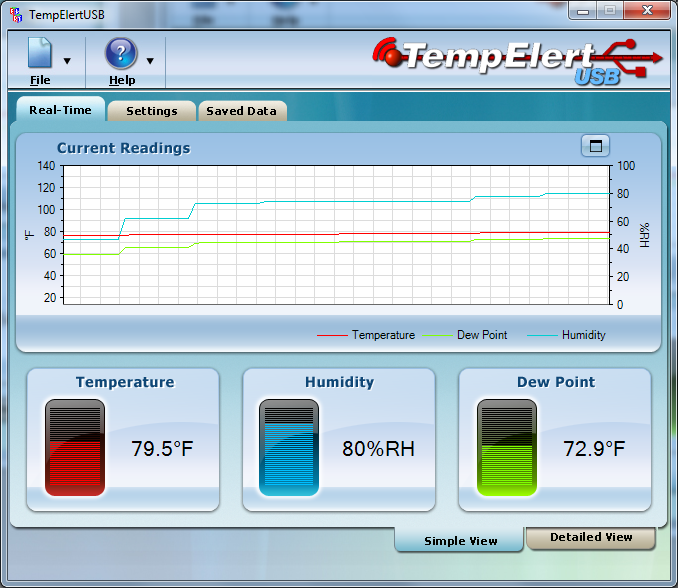Switch to Detailed View
The image size is (678, 588).
(591, 537)
